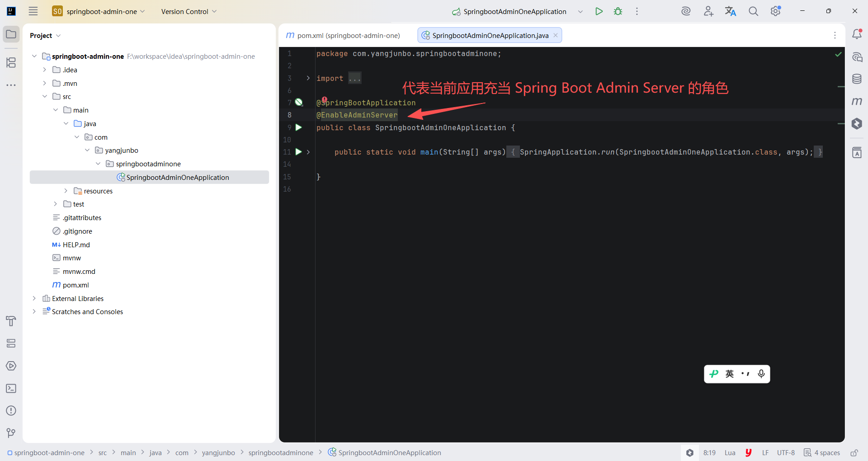Open the Code With Me add-user icon
Viewport: 868px width, 461px height.
[x=708, y=11]
